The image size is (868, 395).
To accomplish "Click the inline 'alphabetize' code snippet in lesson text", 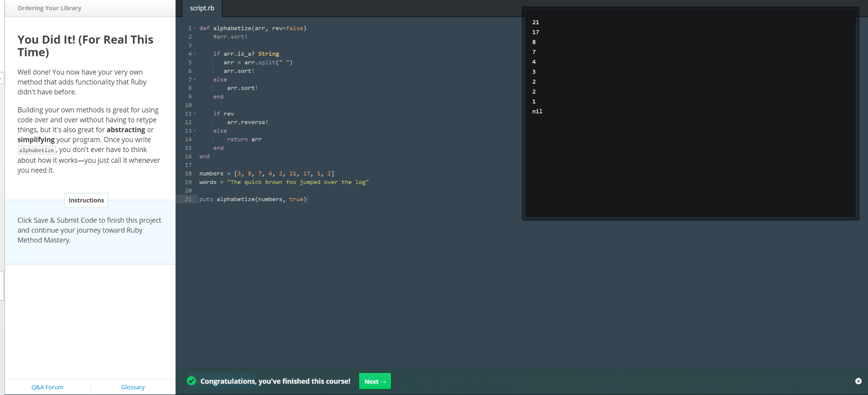I will pyautogui.click(x=36, y=150).
